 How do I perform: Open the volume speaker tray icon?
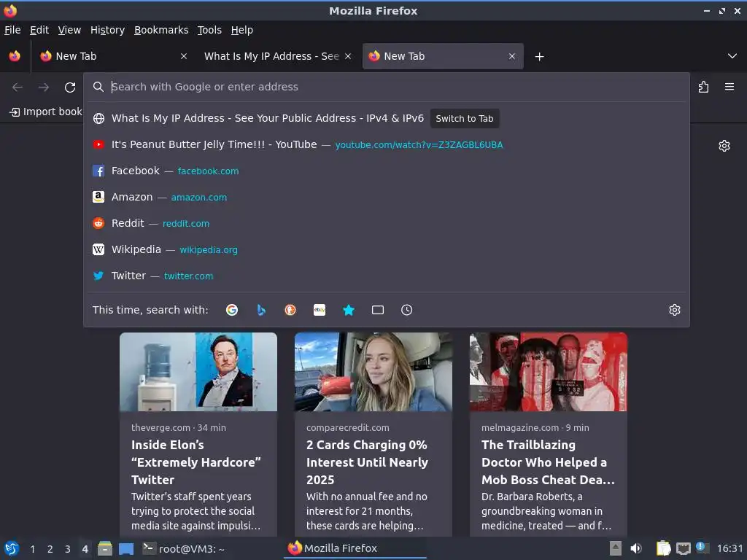pyautogui.click(x=636, y=548)
